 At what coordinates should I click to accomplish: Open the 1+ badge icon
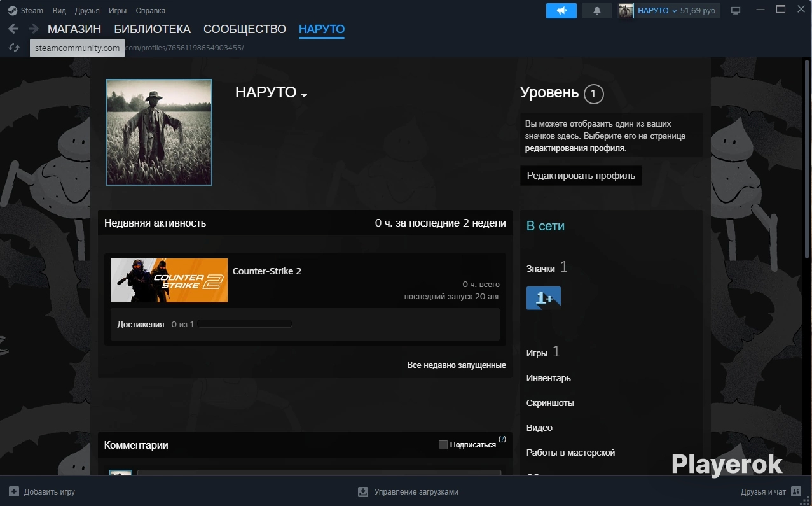(x=544, y=298)
